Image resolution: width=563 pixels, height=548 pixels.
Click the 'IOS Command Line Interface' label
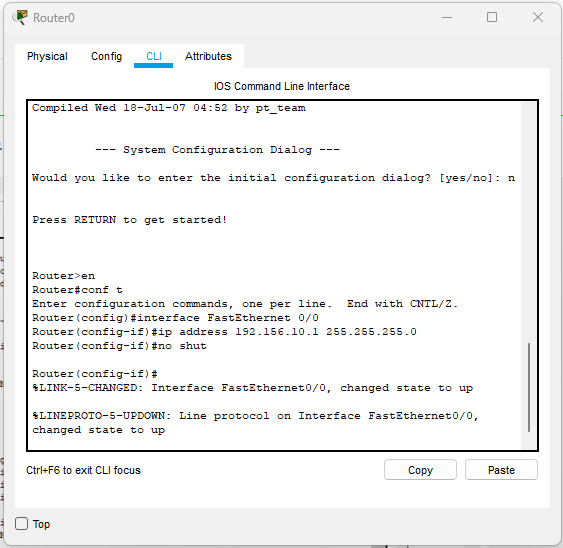(x=282, y=86)
